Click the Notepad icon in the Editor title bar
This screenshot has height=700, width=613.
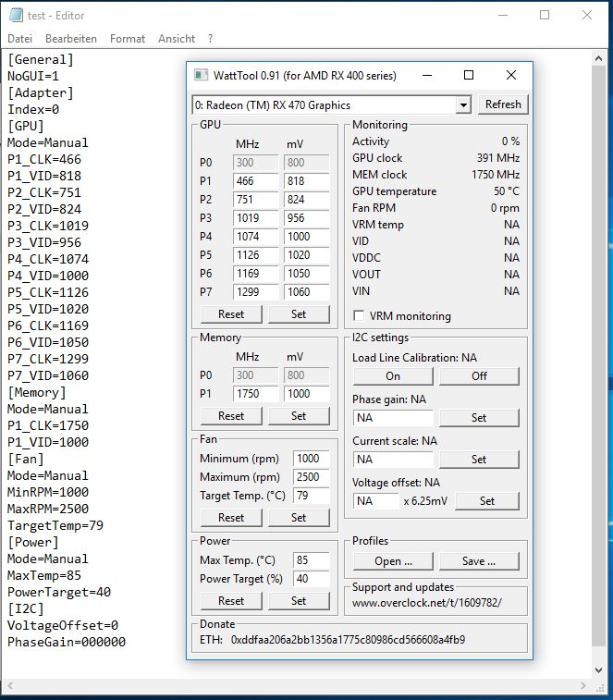pyautogui.click(x=16, y=15)
